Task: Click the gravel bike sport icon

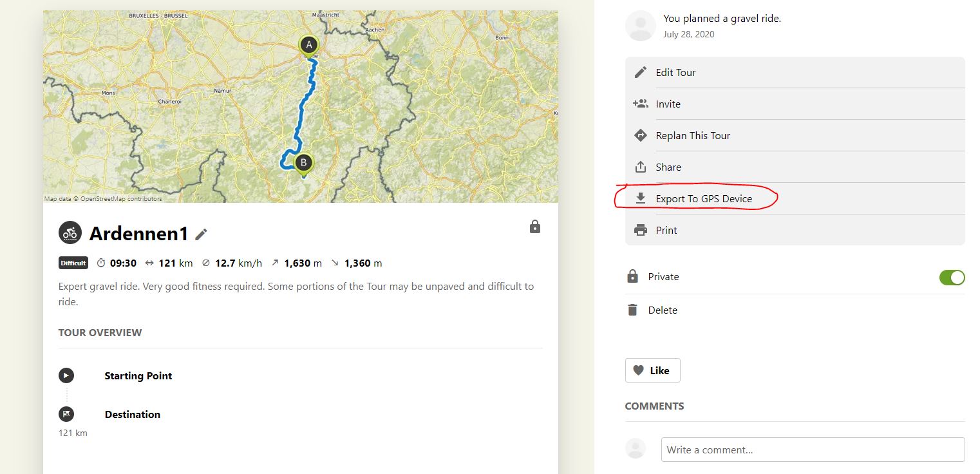Action: point(70,233)
